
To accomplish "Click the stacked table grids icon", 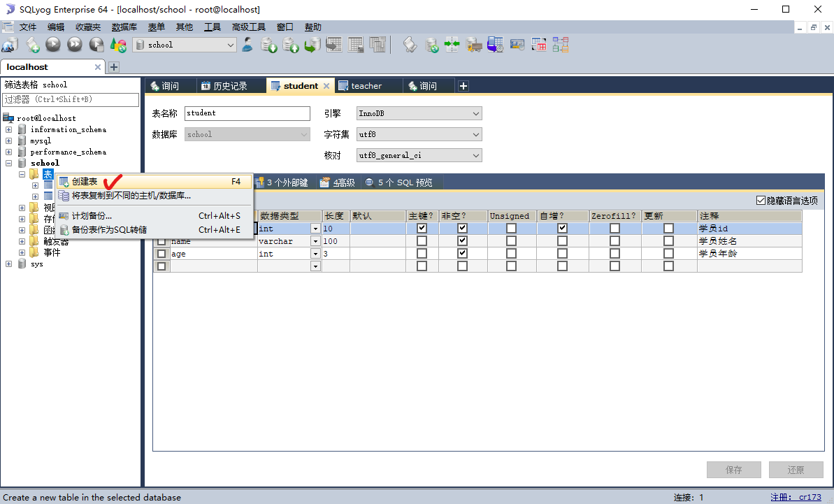I will [377, 45].
